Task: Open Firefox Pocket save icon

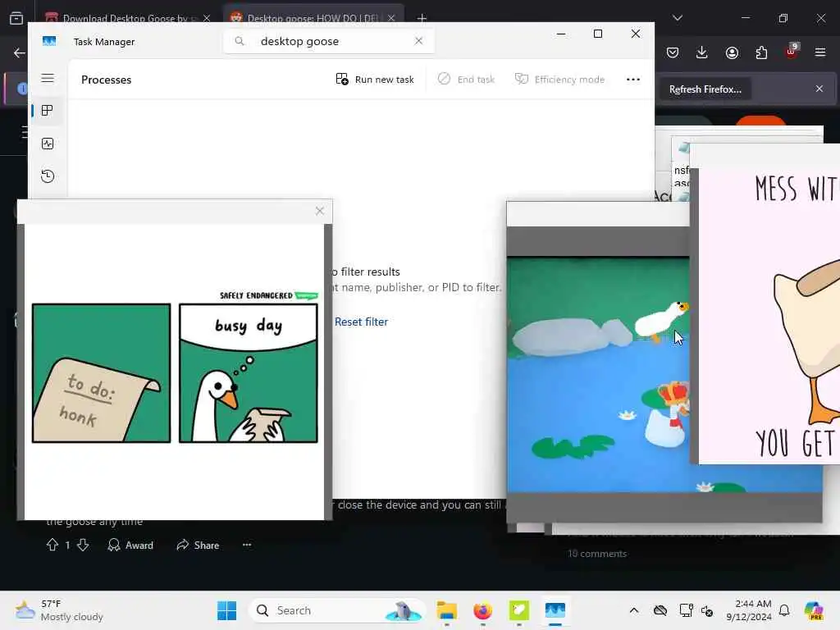Action: tap(673, 52)
